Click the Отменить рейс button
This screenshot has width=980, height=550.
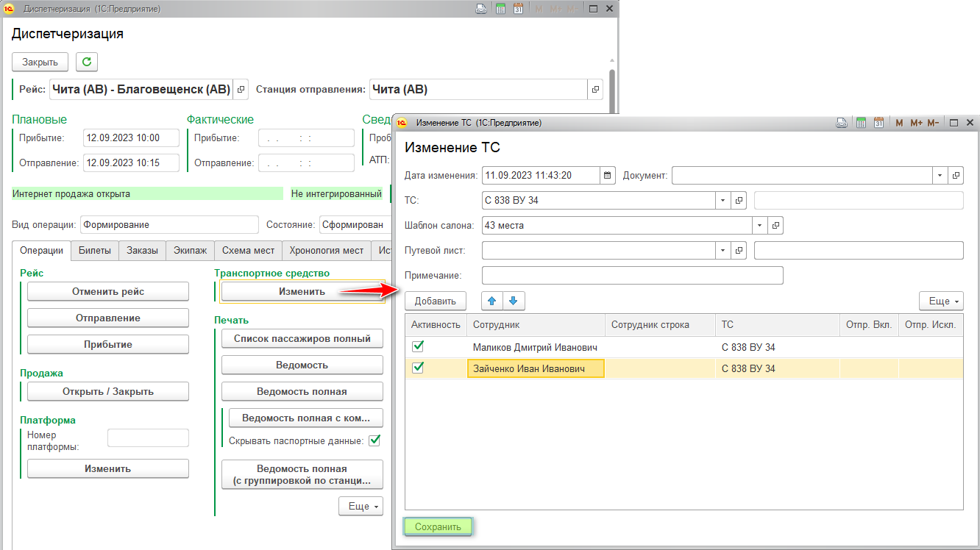[x=108, y=292]
